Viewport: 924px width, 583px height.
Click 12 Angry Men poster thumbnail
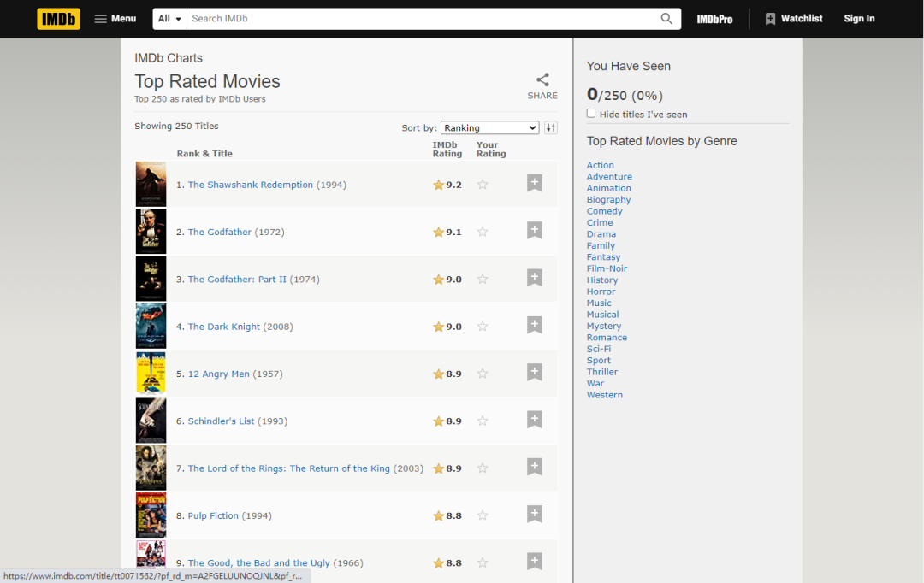151,373
